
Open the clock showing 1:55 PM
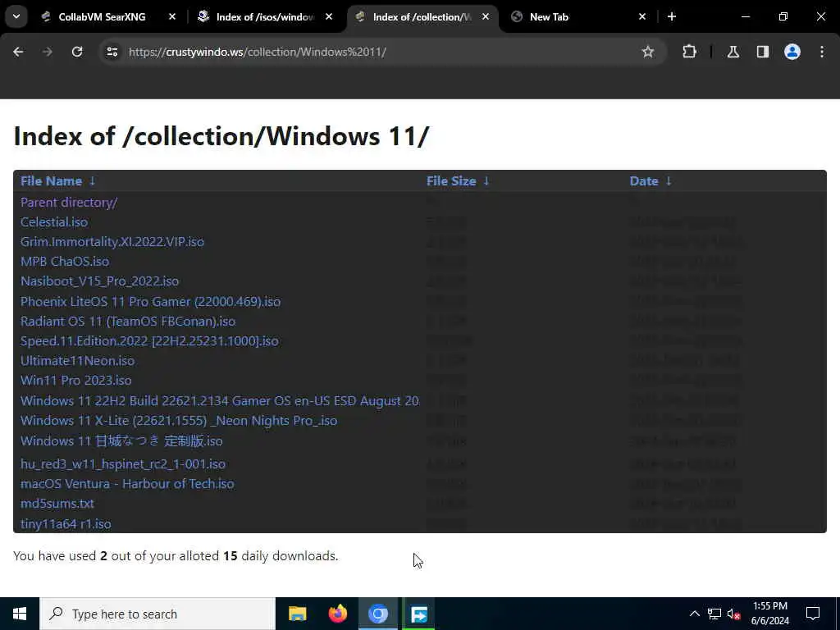(x=769, y=614)
